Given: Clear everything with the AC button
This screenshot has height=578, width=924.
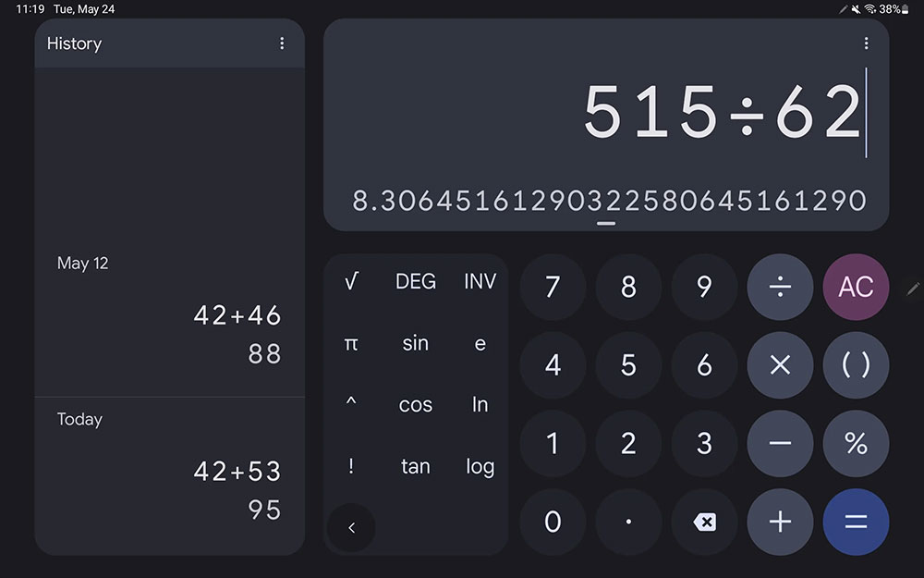Looking at the screenshot, I should click(856, 288).
